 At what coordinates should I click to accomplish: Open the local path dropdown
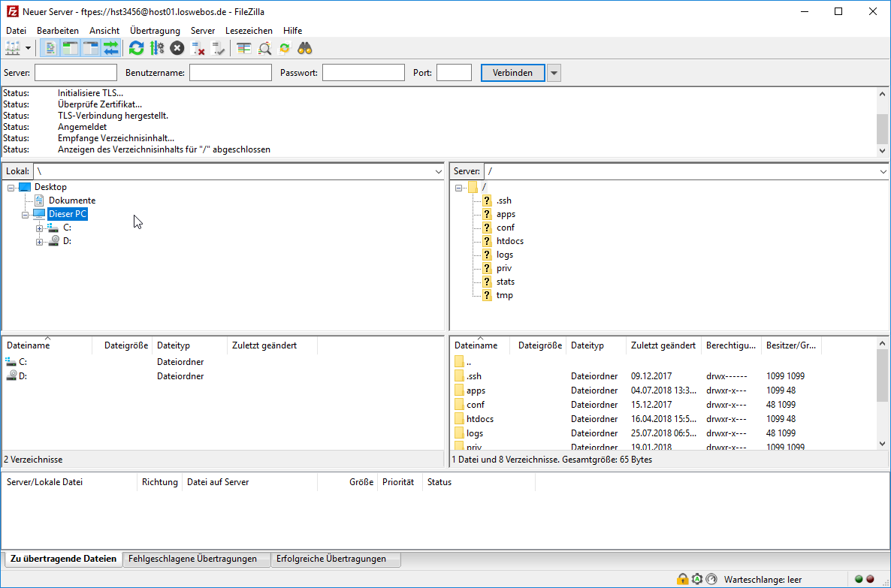coord(439,172)
